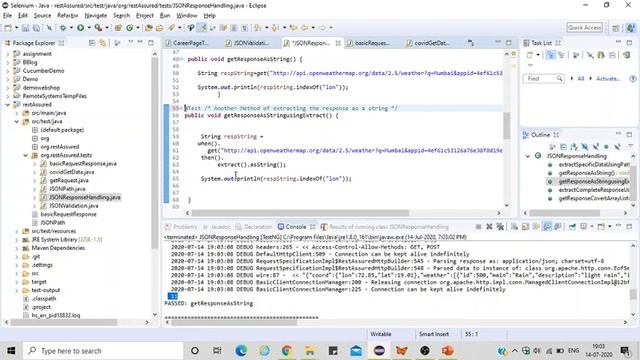Click the Collapse All icon in Task List toolbar
640x360 pixels.
(612, 55)
